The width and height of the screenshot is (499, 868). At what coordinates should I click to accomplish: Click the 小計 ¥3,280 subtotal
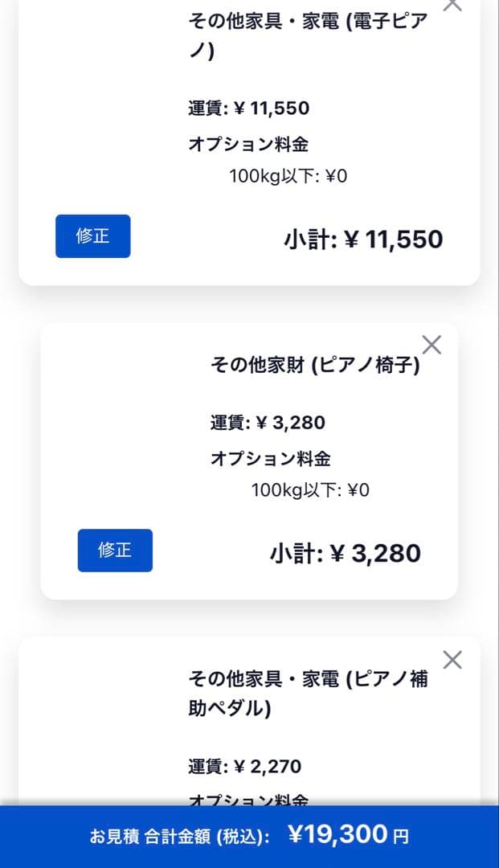point(345,553)
